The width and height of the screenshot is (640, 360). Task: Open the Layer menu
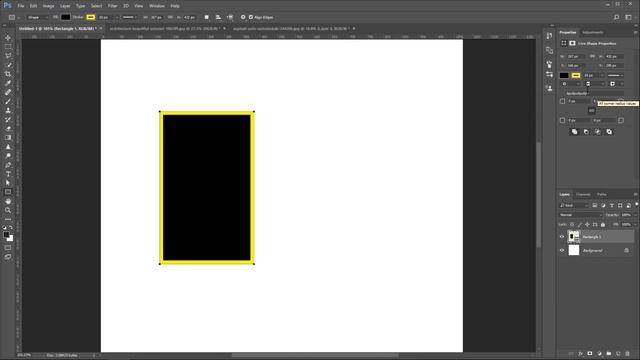tap(65, 6)
